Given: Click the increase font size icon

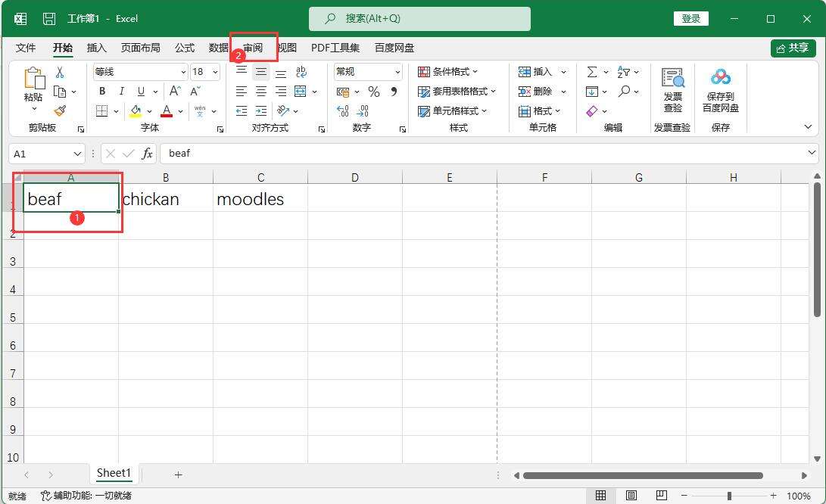Looking at the screenshot, I should point(175,92).
